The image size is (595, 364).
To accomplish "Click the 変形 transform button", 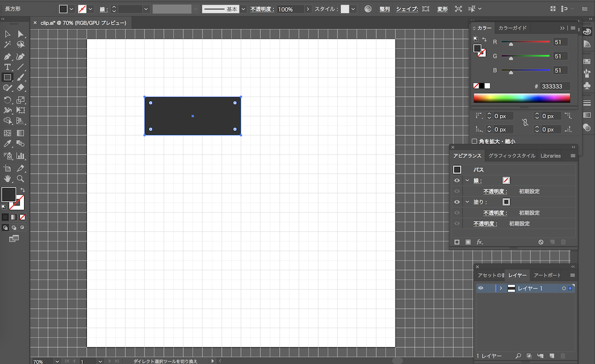I will tap(442, 9).
